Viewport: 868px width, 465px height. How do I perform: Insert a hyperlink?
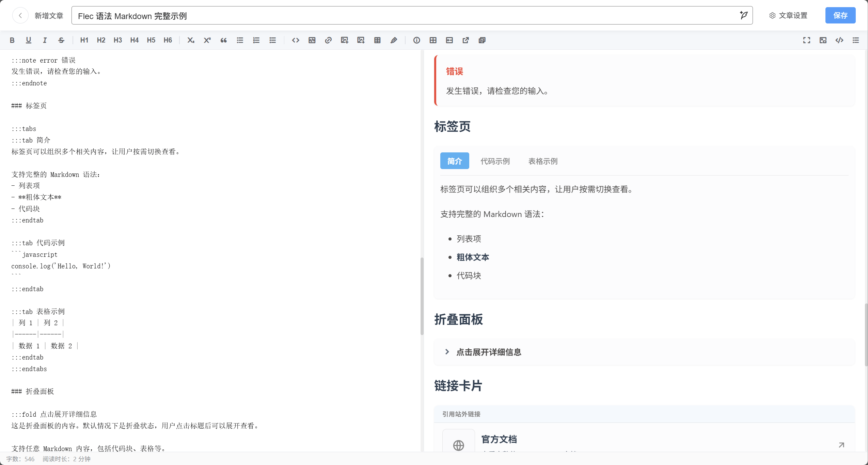click(328, 40)
